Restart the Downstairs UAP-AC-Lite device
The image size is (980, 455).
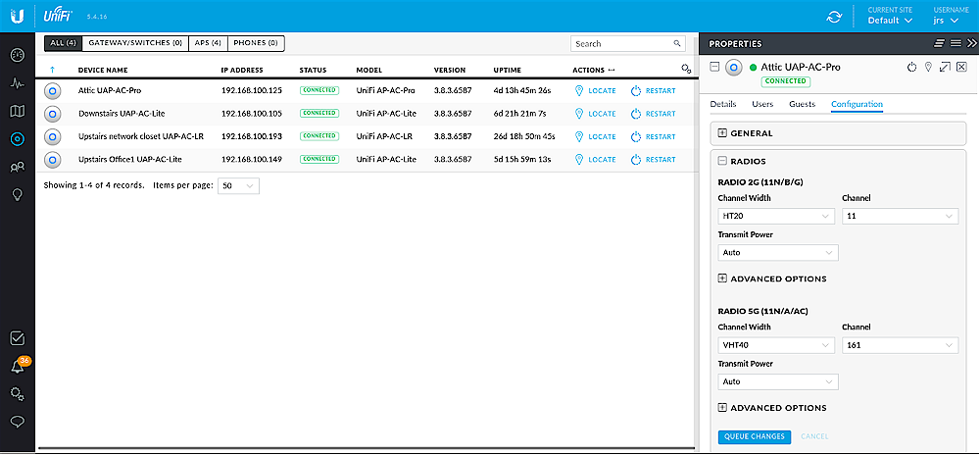tap(653, 114)
